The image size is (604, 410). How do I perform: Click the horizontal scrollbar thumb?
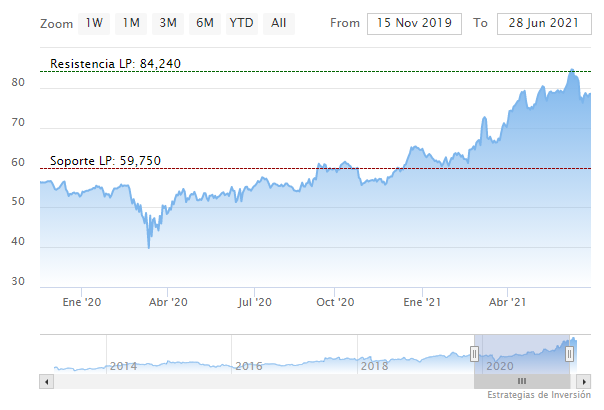tap(521, 381)
